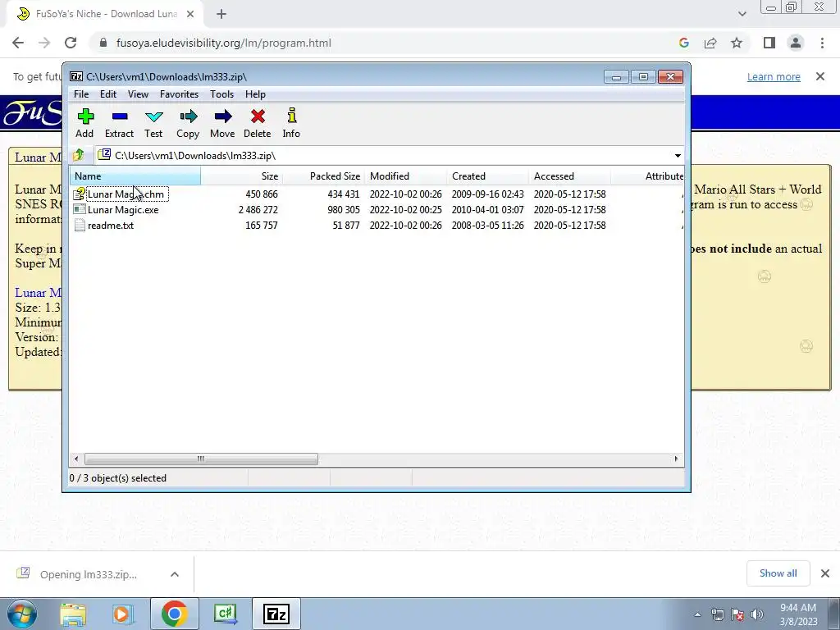Sort by the Packed Size column
Viewport: 840px width, 630px height.
click(323, 176)
